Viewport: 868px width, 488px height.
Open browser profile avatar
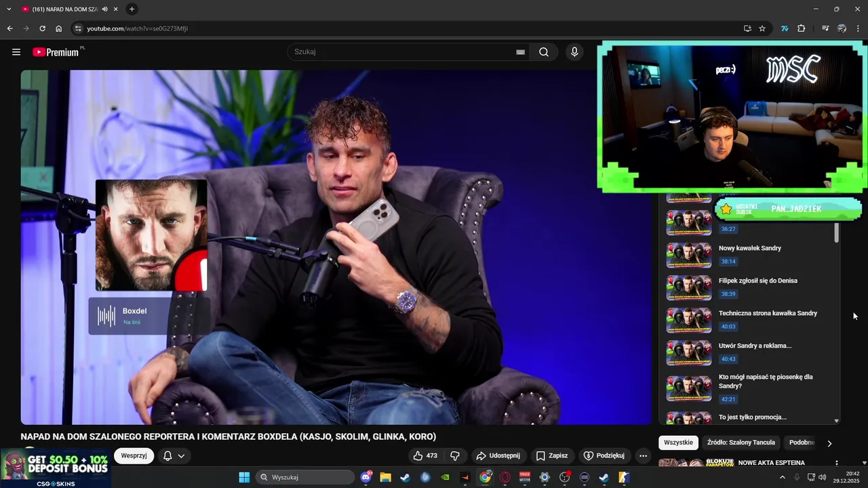point(842,28)
